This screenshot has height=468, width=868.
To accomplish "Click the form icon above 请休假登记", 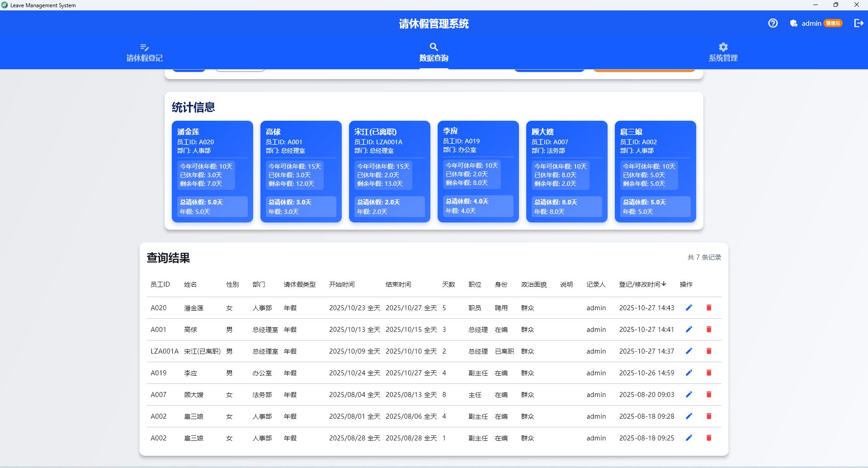I will pyautogui.click(x=144, y=47).
